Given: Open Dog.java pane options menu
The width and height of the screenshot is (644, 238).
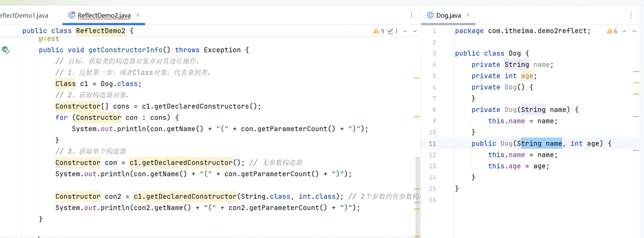Looking at the screenshot, I should 631,15.
